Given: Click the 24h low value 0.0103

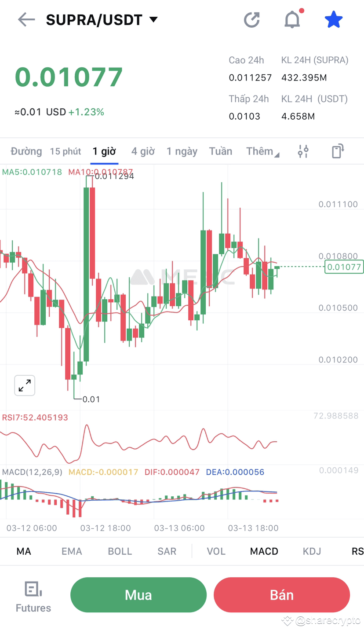Looking at the screenshot, I should pos(244,117).
